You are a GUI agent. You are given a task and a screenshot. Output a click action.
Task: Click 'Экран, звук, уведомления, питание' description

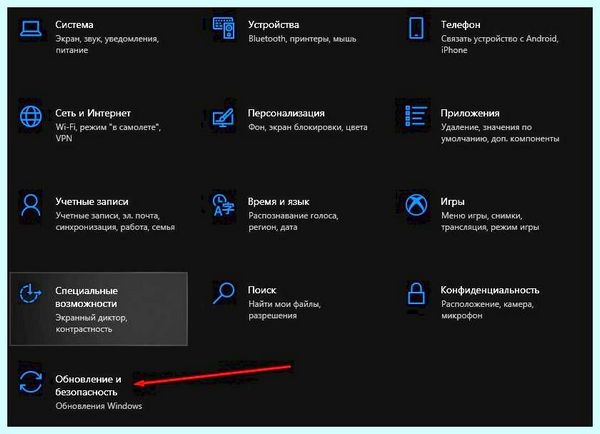pyautogui.click(x=107, y=44)
